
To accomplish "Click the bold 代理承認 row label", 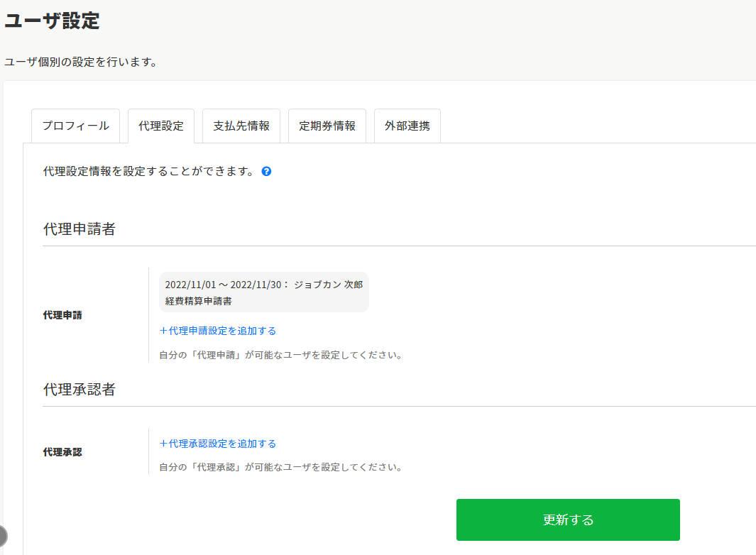I will coord(62,451).
